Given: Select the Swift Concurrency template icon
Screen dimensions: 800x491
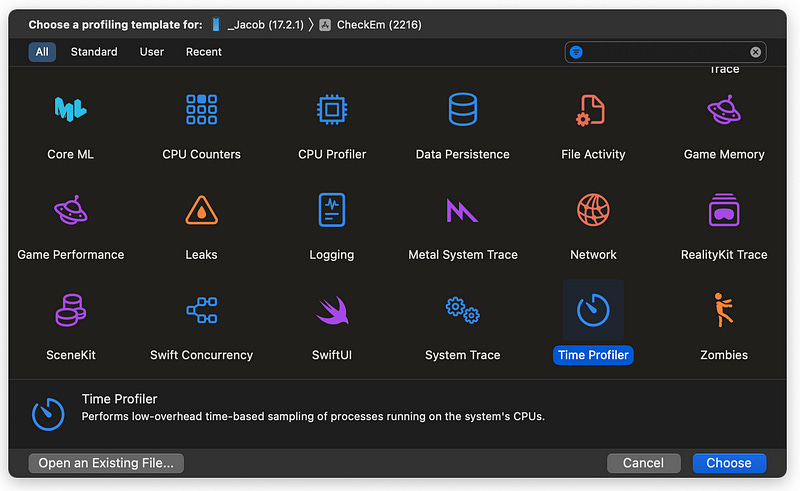Looking at the screenshot, I should click(x=202, y=310).
